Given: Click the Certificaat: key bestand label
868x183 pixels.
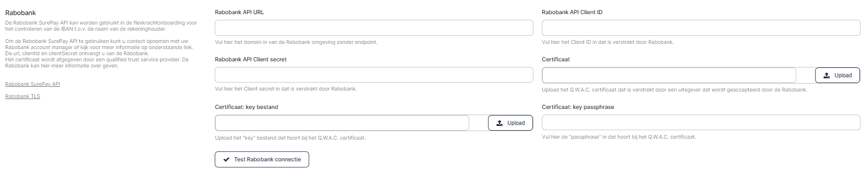Looking at the screenshot, I should 246,107.
